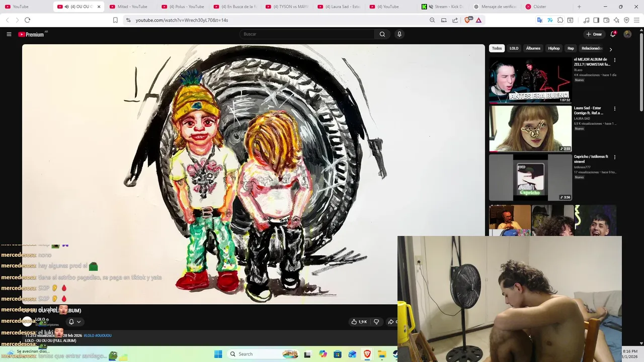Switch to the TYSON vs MAYW tab

click(287, 7)
